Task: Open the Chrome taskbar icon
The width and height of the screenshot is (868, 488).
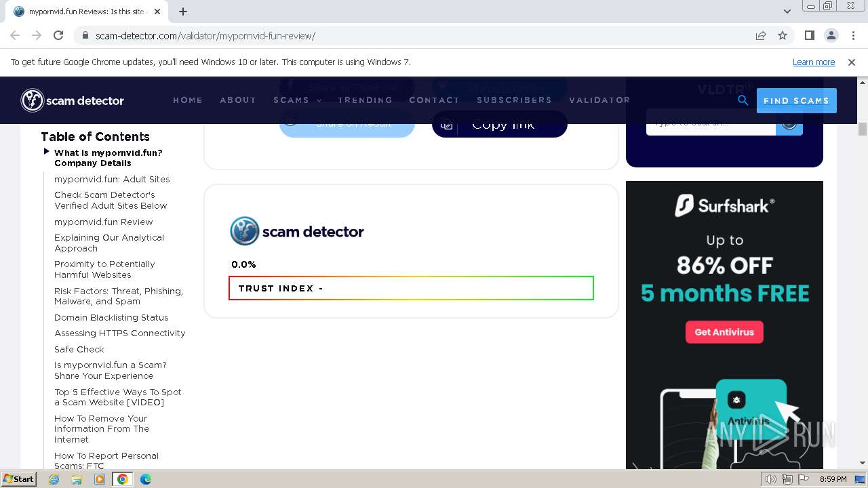Action: coord(123,479)
